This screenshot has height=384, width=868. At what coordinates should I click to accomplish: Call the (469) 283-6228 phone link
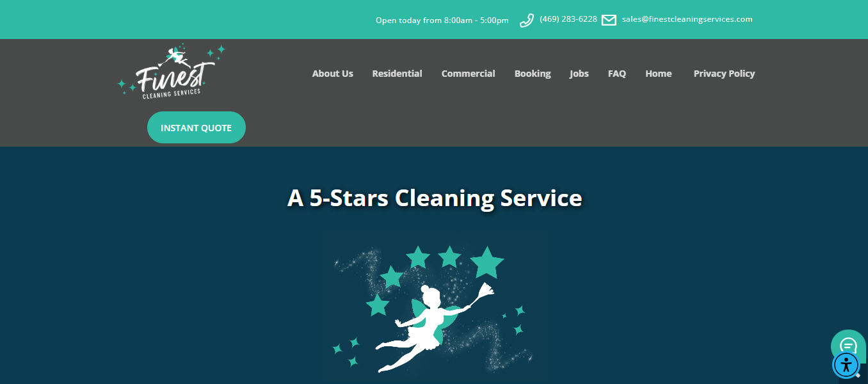pos(568,19)
